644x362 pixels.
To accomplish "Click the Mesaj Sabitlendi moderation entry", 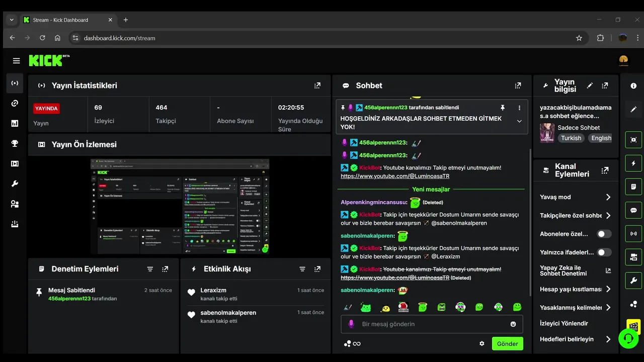I will [x=104, y=294].
